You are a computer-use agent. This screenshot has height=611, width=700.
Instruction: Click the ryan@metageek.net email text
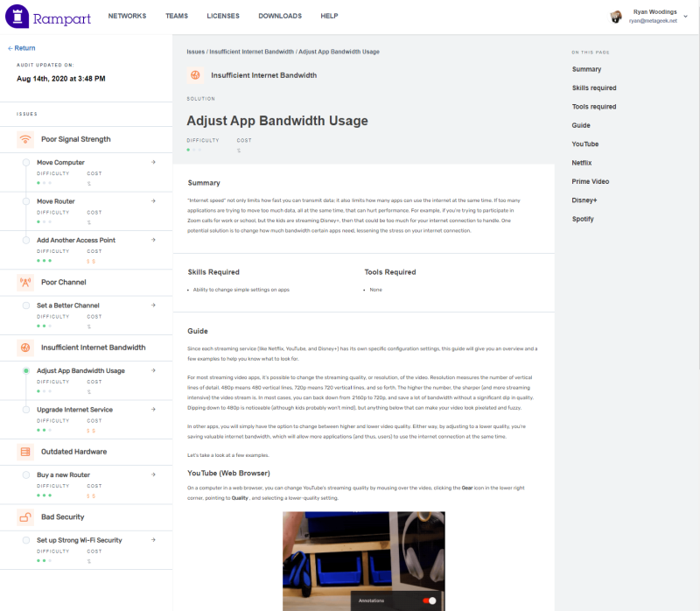pos(653,21)
